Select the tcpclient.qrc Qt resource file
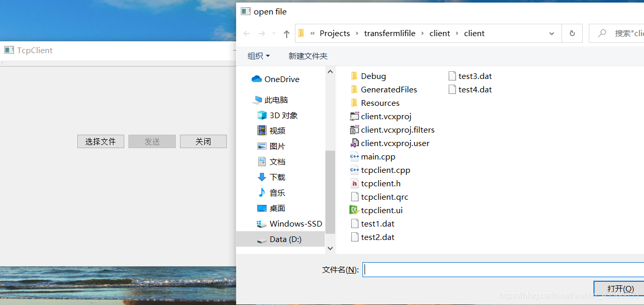The width and height of the screenshot is (644, 305). [354, 197]
